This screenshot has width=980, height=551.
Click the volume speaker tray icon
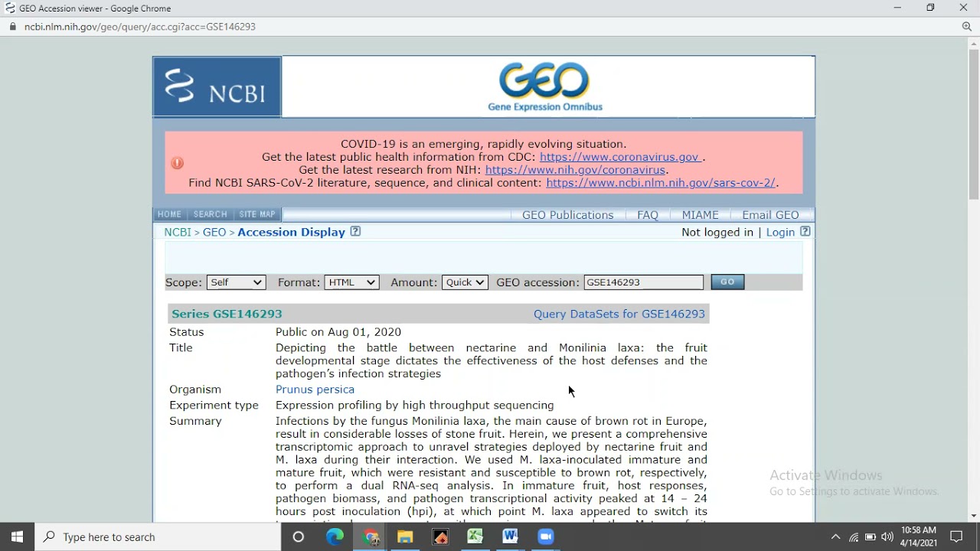[x=887, y=537]
